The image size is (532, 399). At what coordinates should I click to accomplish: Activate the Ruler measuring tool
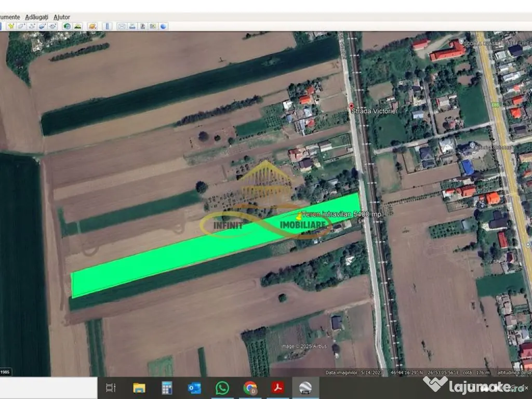[108, 26]
